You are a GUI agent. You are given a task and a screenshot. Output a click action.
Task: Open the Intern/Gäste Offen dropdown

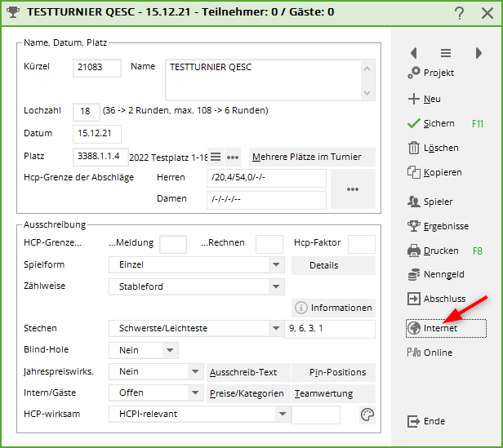[194, 393]
